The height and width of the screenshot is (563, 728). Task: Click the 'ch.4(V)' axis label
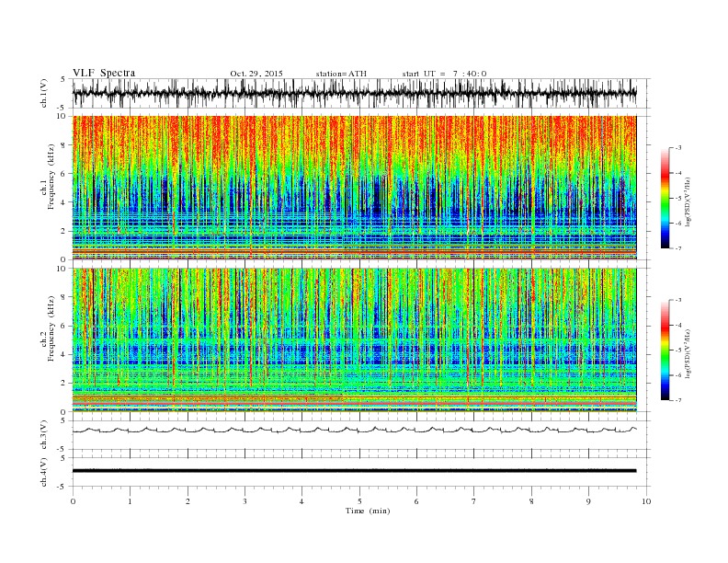tap(44, 472)
